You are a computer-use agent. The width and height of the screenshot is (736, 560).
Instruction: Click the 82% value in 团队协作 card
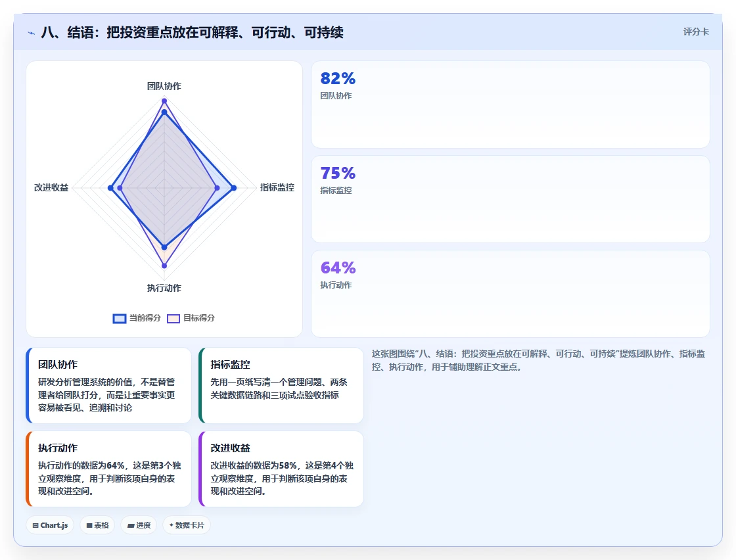click(338, 78)
